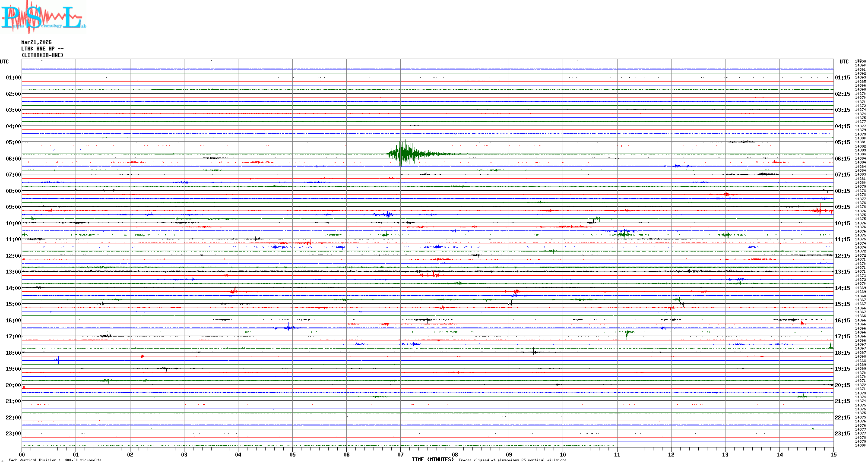868x466 pixels.
Task: Click the 20:15 time label on right
Action: tap(842, 385)
